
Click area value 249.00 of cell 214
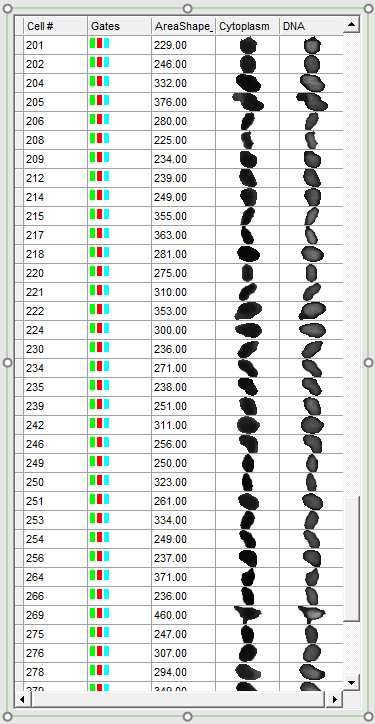[x=170, y=197]
